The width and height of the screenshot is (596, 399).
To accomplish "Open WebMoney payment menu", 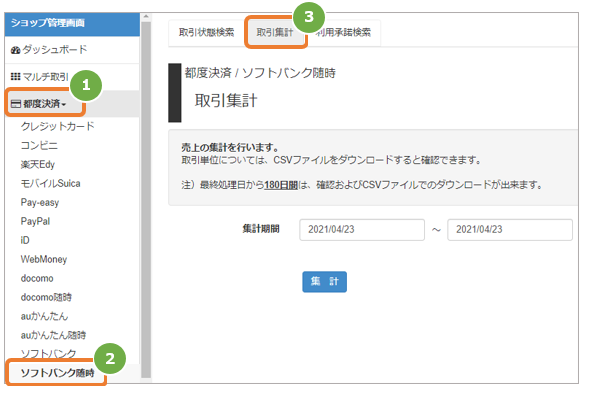I will coord(44,259).
